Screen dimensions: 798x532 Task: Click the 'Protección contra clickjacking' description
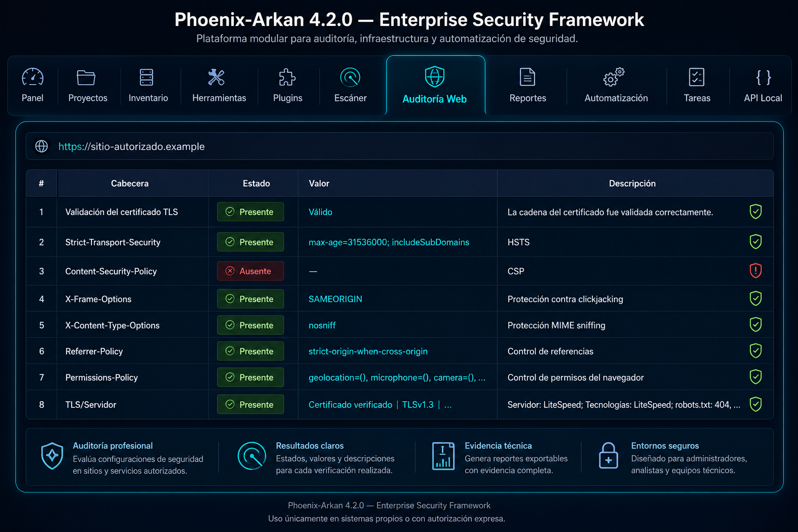(x=565, y=299)
